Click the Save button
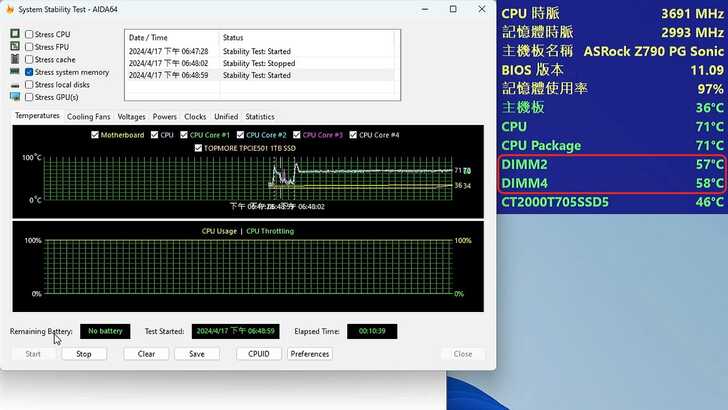 pyautogui.click(x=196, y=354)
